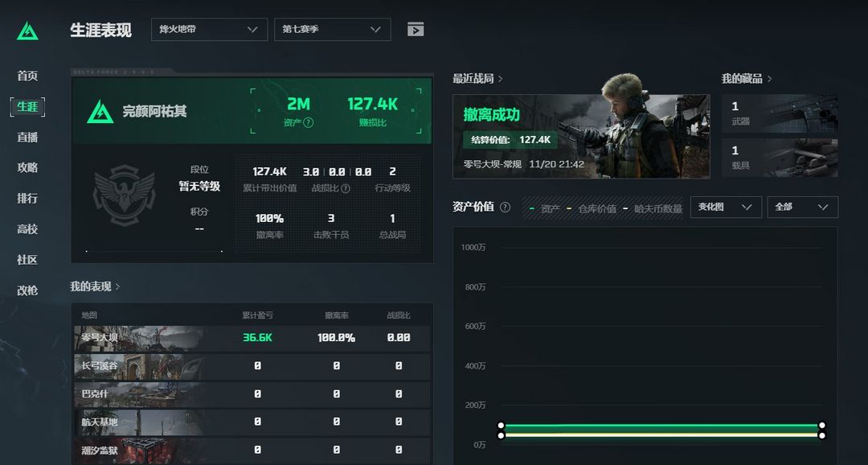Open the 第七赛季 season dropdown

pyautogui.click(x=332, y=29)
